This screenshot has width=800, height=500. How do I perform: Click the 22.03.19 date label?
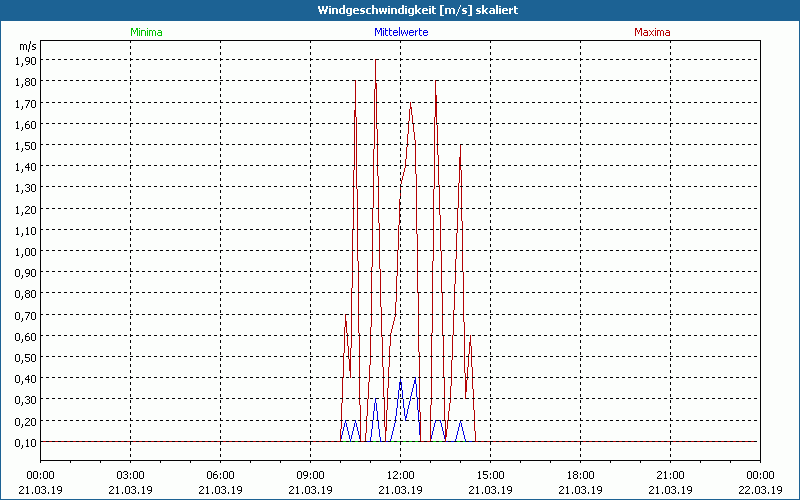pos(760,489)
